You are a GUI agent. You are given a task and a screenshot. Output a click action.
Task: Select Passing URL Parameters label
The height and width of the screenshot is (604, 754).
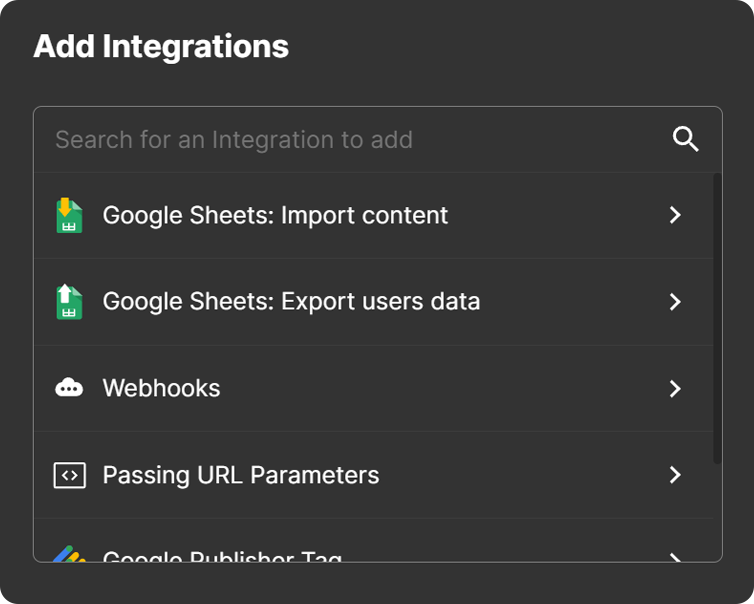pyautogui.click(x=241, y=475)
